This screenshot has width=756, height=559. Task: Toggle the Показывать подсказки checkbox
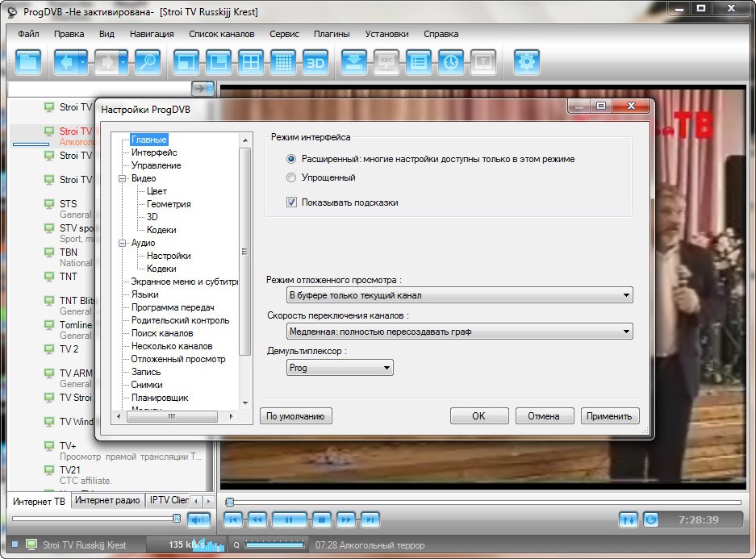(292, 202)
